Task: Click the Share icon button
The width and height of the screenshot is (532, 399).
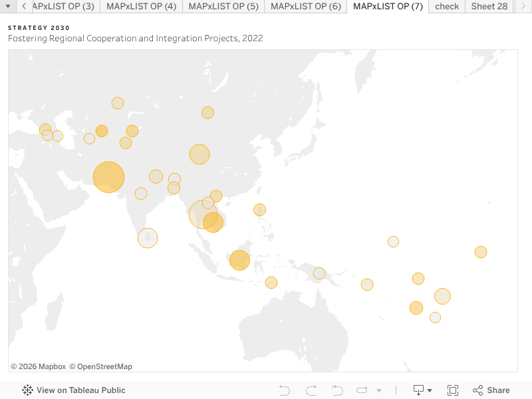Action: (x=491, y=390)
